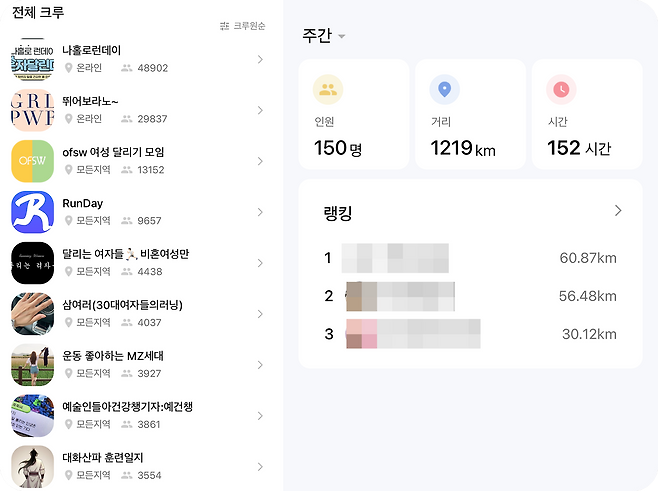Open the 삼여려 crew hand thumbnail

click(32, 313)
